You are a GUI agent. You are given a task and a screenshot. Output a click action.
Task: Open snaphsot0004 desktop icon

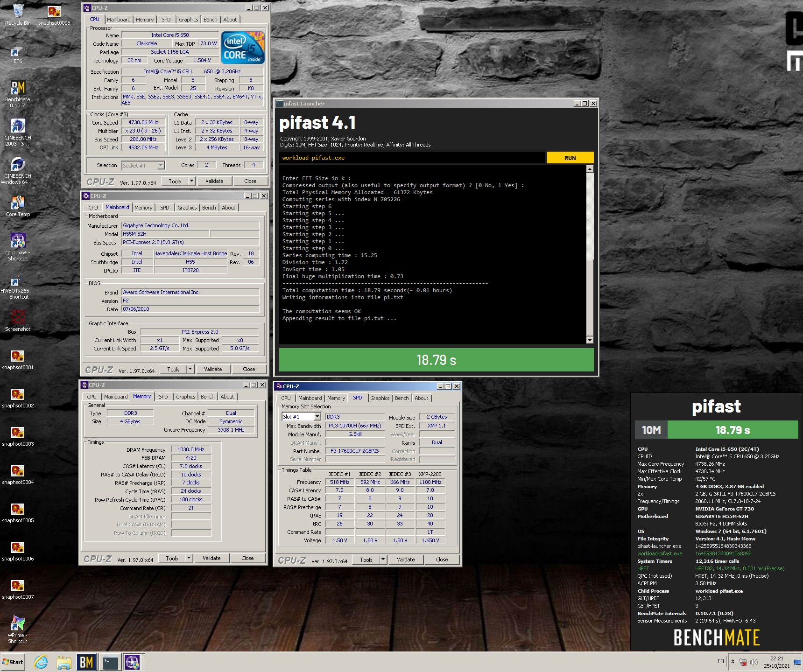pos(18,474)
